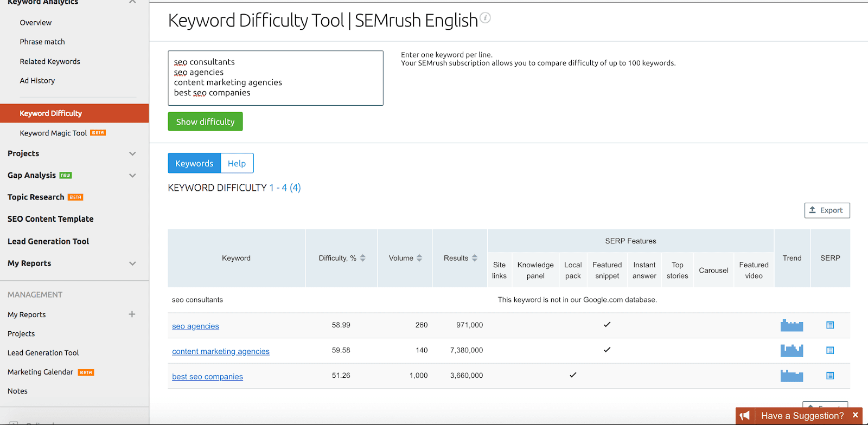
Task: Open SERP view for seo agencies row
Action: point(829,325)
